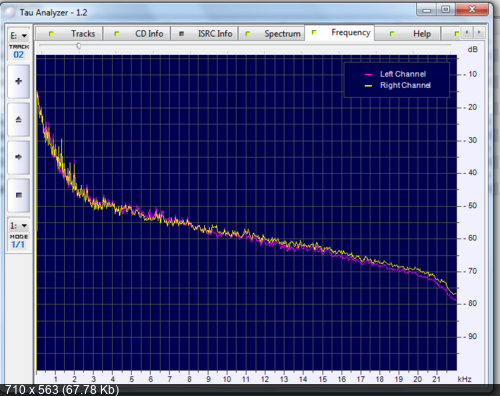Click the stop square button in sidebar
500x396 pixels.
tap(19, 195)
